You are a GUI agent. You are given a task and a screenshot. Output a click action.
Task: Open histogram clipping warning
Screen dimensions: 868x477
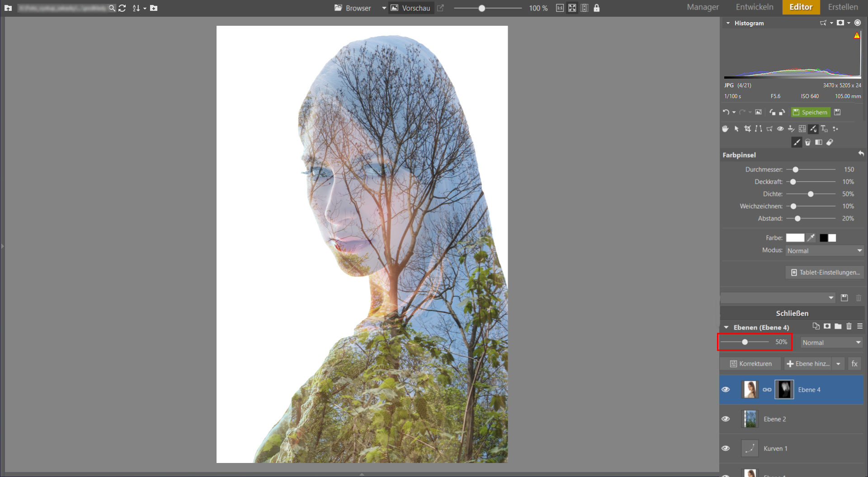coord(857,36)
